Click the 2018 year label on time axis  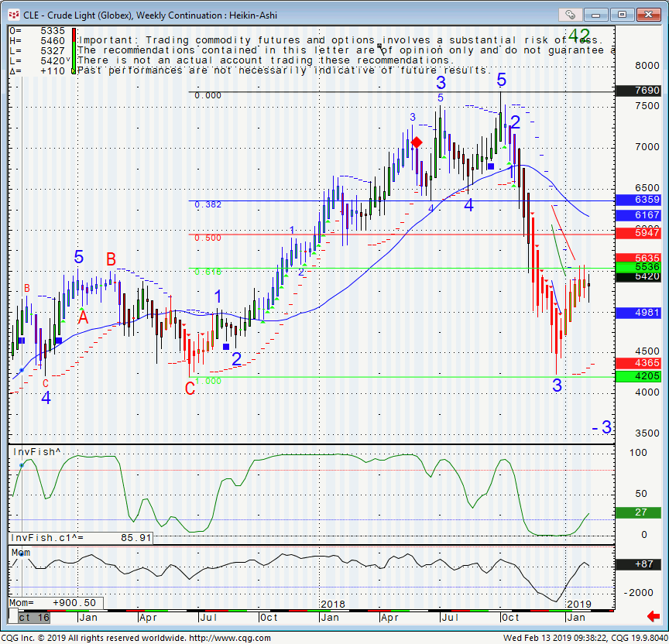(x=331, y=604)
